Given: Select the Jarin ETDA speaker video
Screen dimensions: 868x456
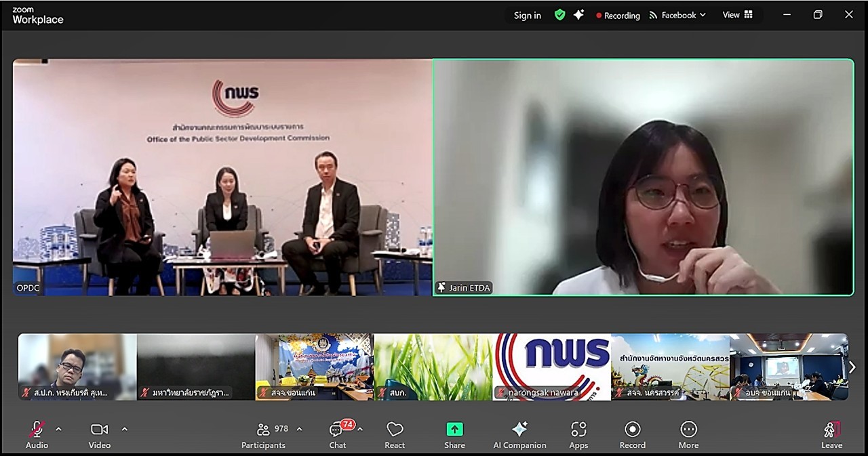Looking at the screenshot, I should (644, 178).
